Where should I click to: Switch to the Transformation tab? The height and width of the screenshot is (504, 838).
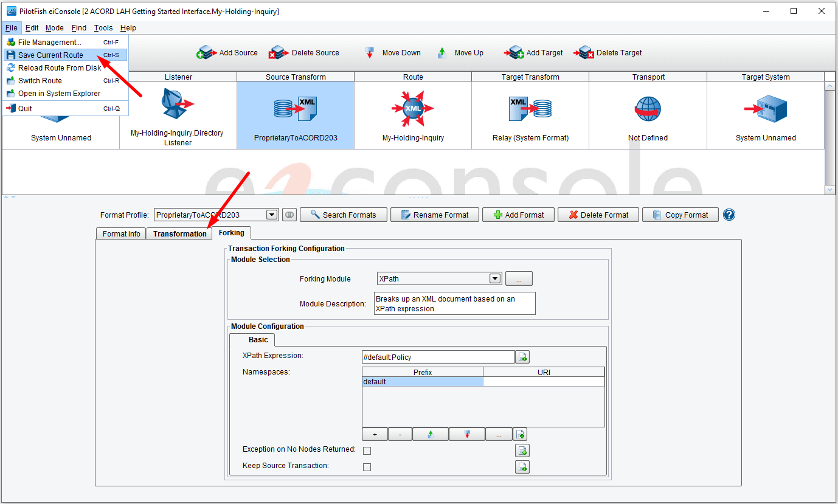[x=180, y=233]
